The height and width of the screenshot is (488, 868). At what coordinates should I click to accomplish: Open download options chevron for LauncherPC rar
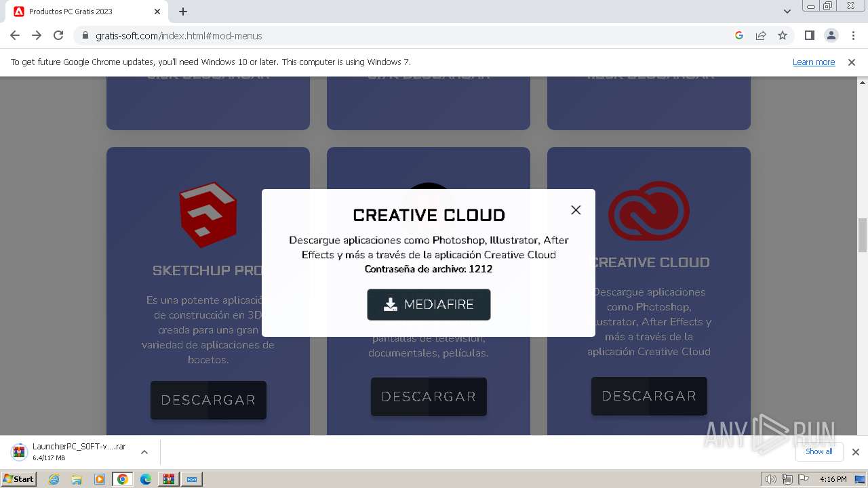coord(144,452)
